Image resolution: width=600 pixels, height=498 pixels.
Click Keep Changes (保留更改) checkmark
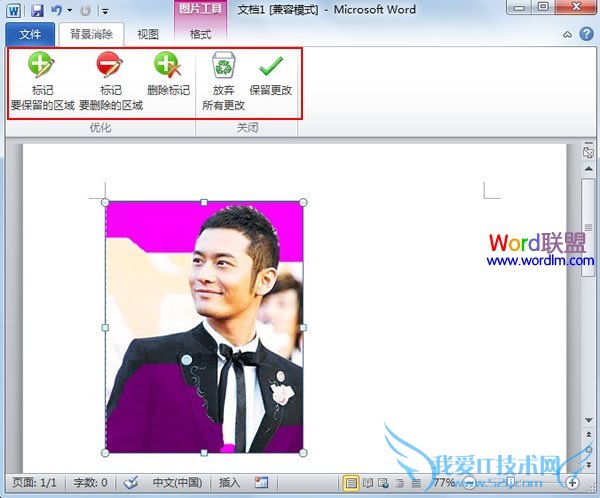[271, 74]
